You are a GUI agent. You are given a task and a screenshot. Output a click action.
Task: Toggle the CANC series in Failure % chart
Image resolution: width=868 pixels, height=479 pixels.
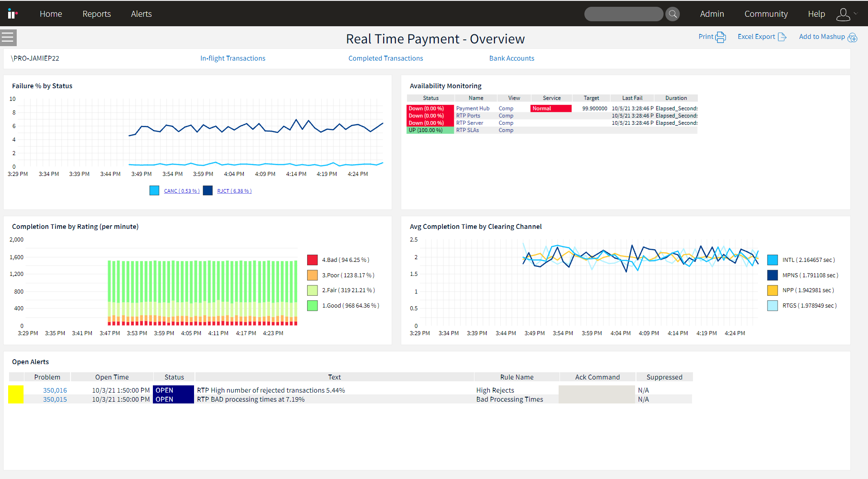181,190
